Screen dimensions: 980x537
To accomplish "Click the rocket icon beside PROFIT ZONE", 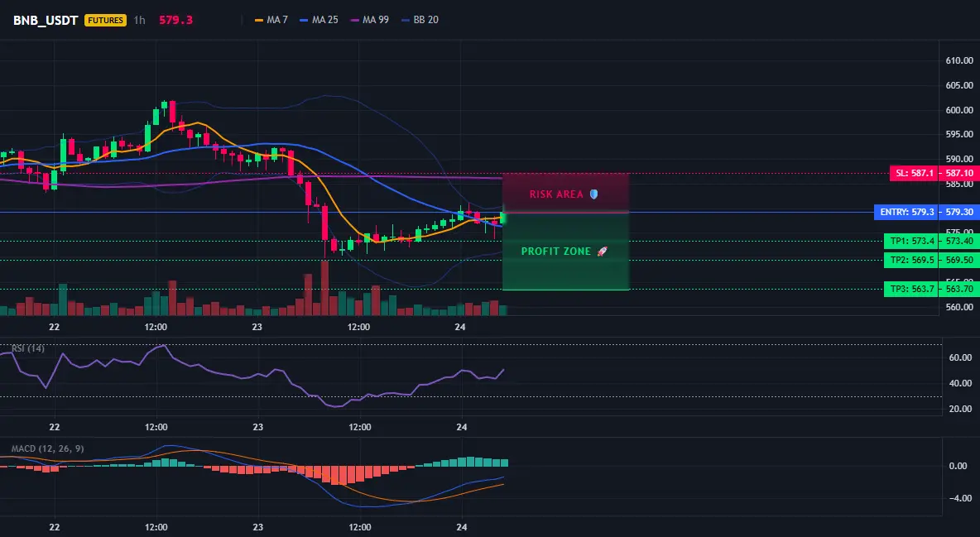I will click(x=602, y=252).
